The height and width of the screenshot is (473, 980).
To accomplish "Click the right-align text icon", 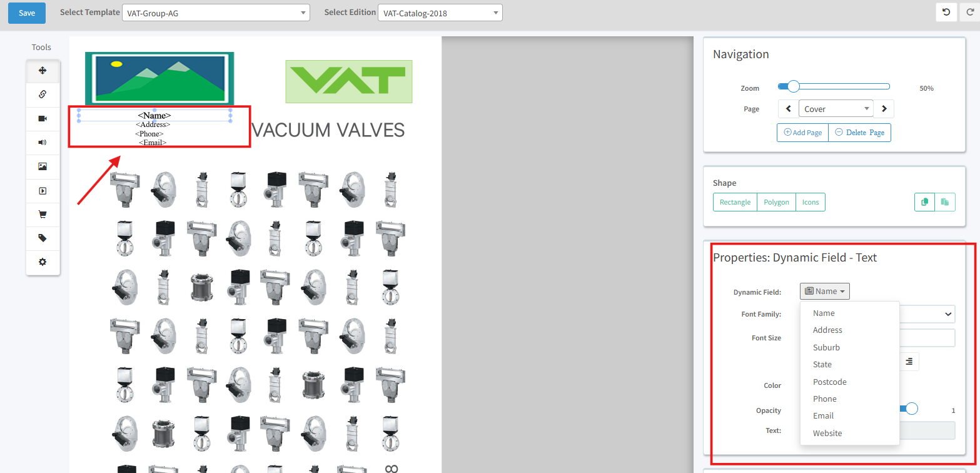I will click(x=909, y=362).
